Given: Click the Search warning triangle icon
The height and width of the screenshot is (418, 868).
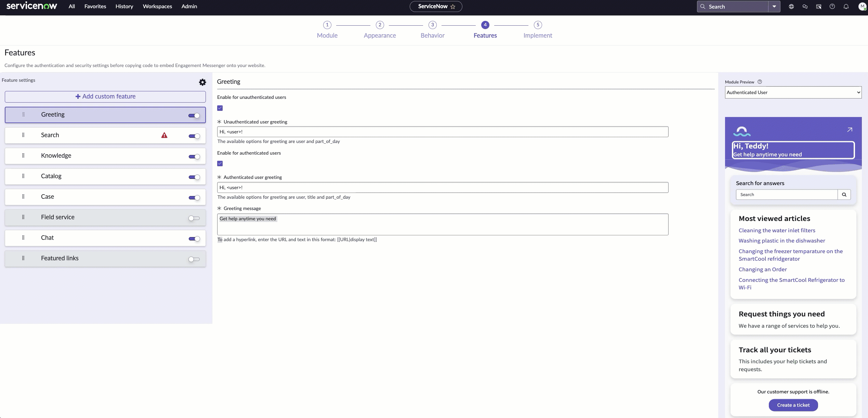Looking at the screenshot, I should [165, 135].
